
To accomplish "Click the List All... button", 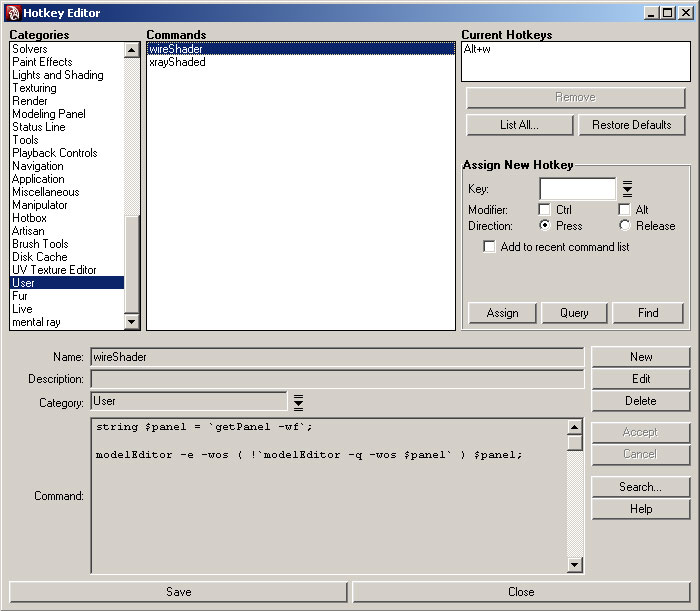I will click(519, 125).
